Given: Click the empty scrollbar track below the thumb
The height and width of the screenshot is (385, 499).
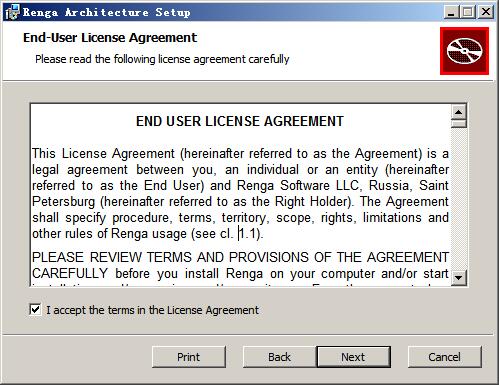Looking at the screenshot, I should [459, 199].
